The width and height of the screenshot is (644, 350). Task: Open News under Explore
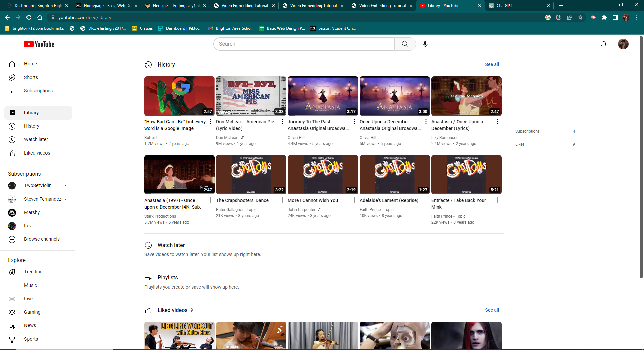tap(38, 325)
